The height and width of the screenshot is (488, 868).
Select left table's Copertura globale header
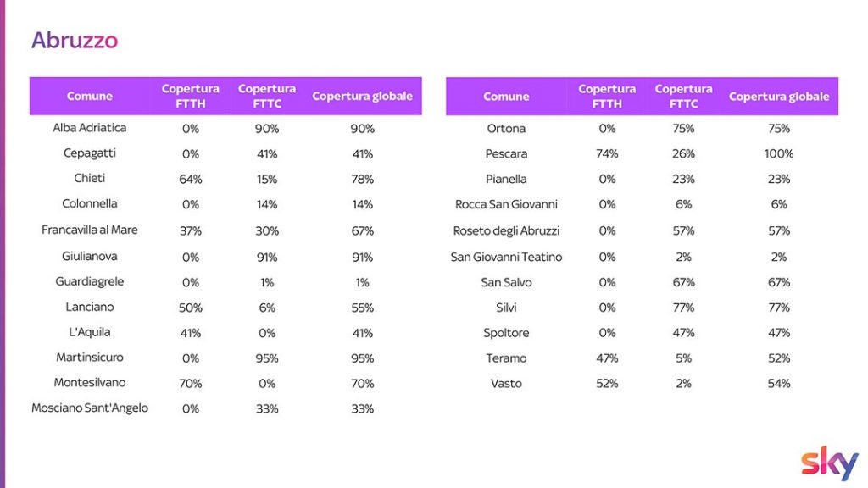[x=362, y=97]
